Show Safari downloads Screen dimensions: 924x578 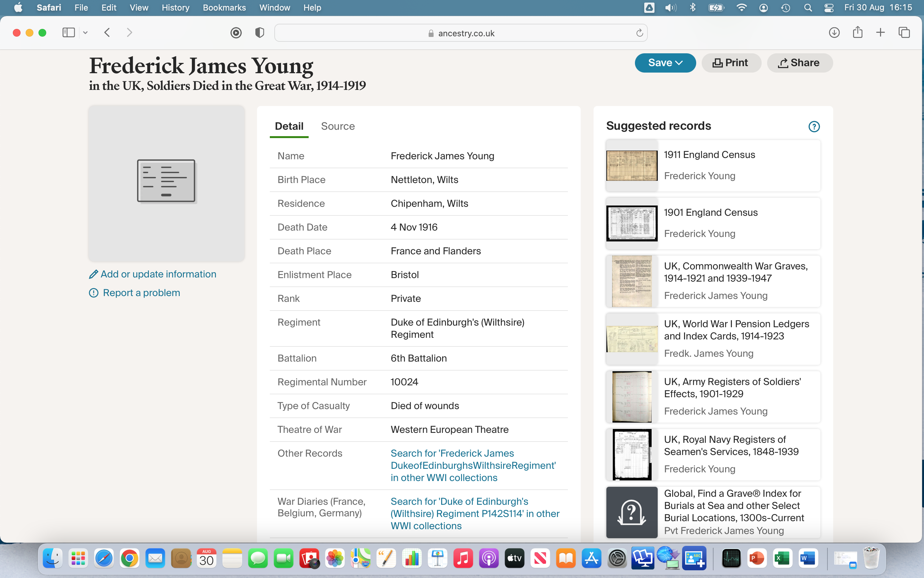pyautogui.click(x=834, y=32)
